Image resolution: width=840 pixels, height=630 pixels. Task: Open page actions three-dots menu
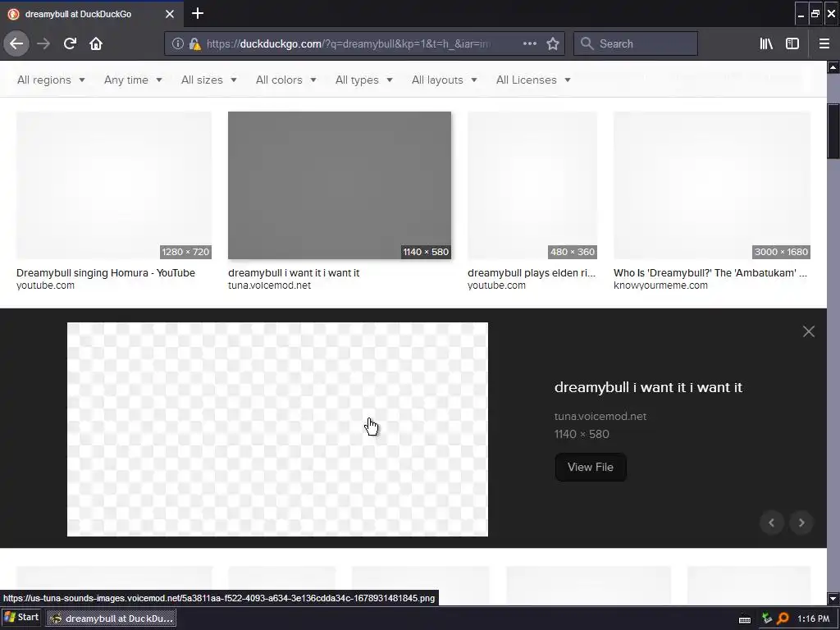(529, 43)
